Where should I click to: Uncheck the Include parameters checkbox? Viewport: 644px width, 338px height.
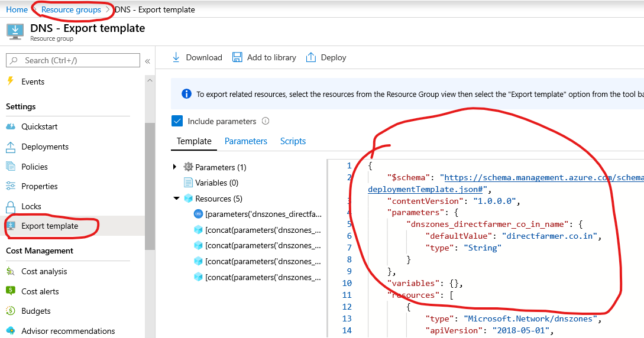coord(177,121)
